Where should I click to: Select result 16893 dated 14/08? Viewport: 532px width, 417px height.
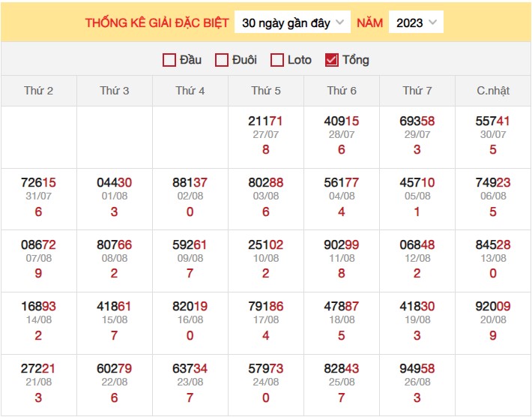point(39,306)
